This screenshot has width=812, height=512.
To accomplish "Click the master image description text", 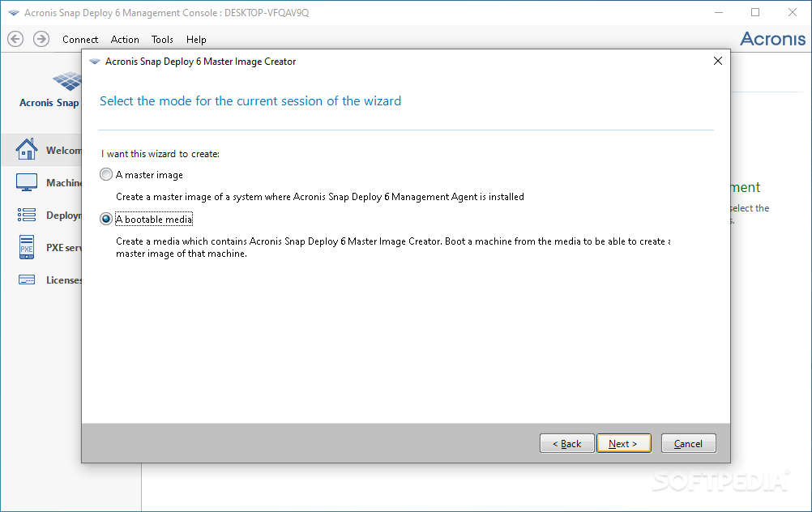I will pyautogui.click(x=320, y=197).
